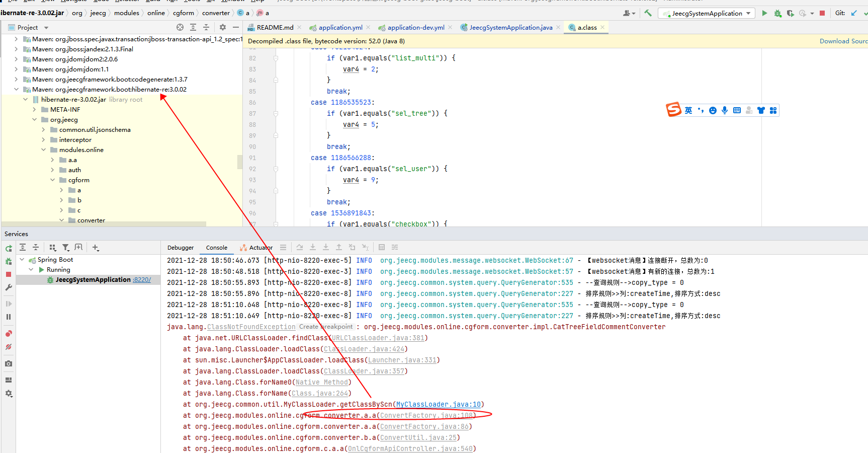The height and width of the screenshot is (453, 868).
Task: Click ClassNotFoundException link in console
Action: 251,327
